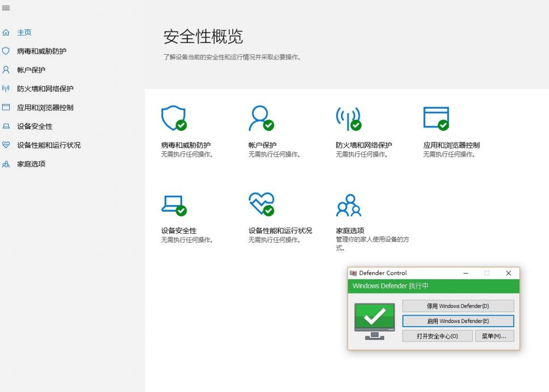Click the shield icon in sidebar
This screenshot has width=549, height=392.
pyautogui.click(x=6, y=51)
